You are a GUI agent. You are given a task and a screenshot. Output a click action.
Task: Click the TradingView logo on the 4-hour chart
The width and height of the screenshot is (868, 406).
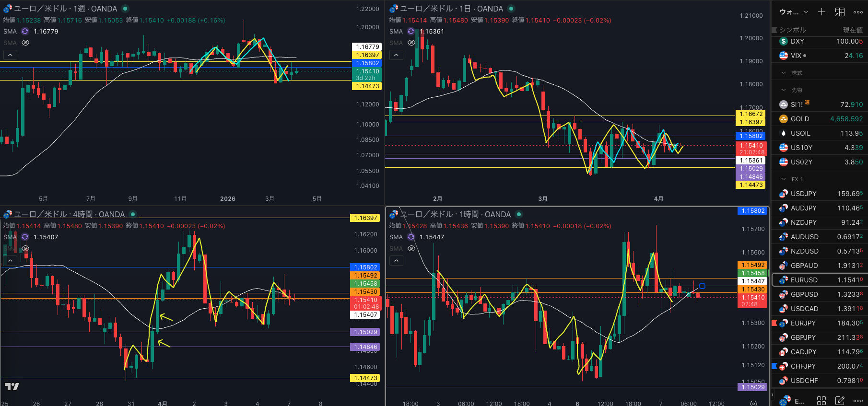[12, 386]
